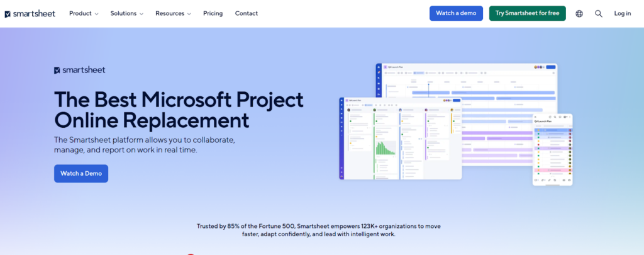Open the globe language selector
644x255 pixels.
click(579, 13)
